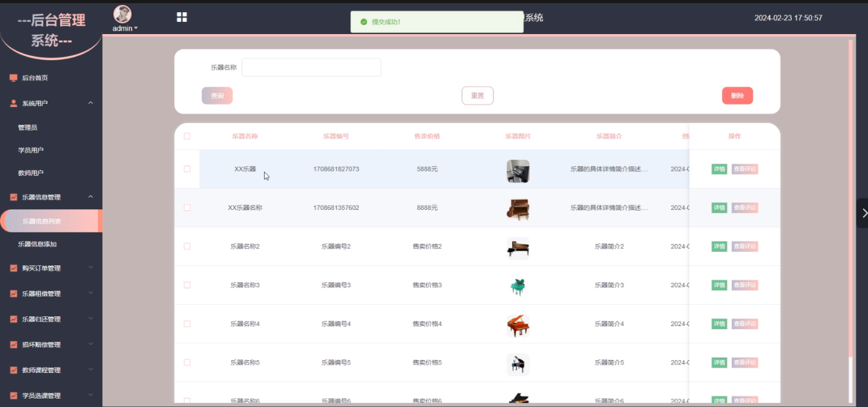
Task: Tick the checkbox for 乐器名称5 row
Action: point(187,363)
